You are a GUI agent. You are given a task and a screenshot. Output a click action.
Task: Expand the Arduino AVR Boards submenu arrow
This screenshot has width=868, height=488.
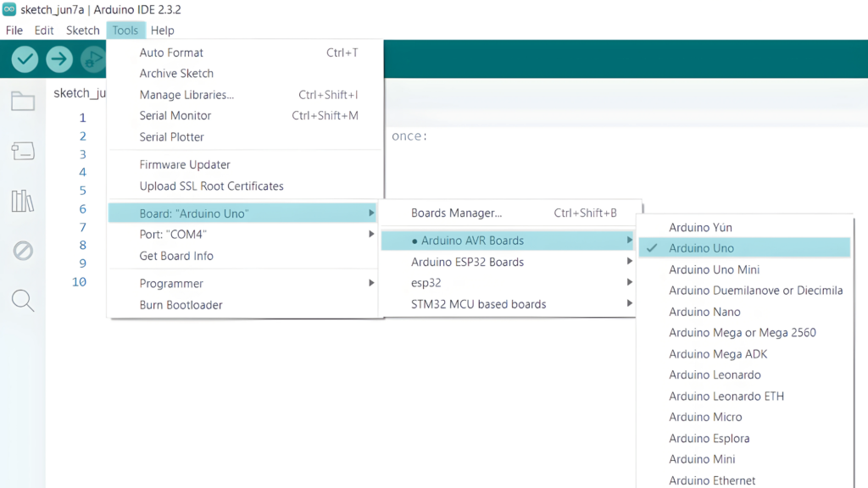coord(630,240)
